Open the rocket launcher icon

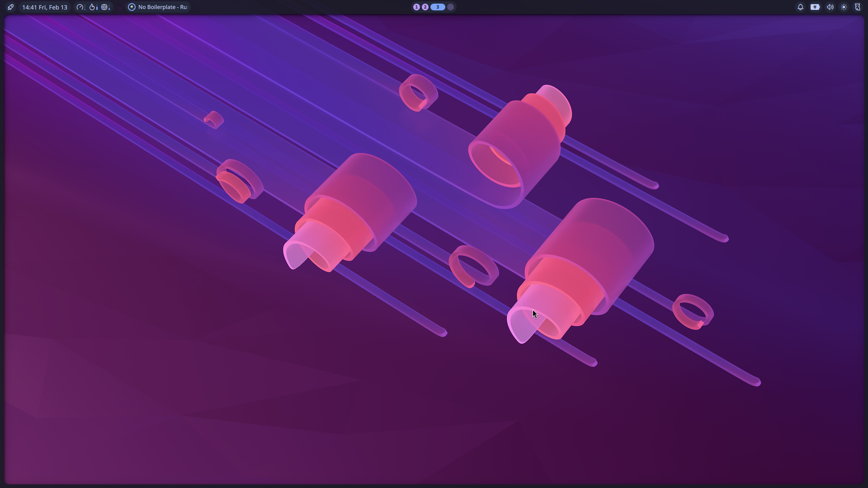pyautogui.click(x=10, y=7)
